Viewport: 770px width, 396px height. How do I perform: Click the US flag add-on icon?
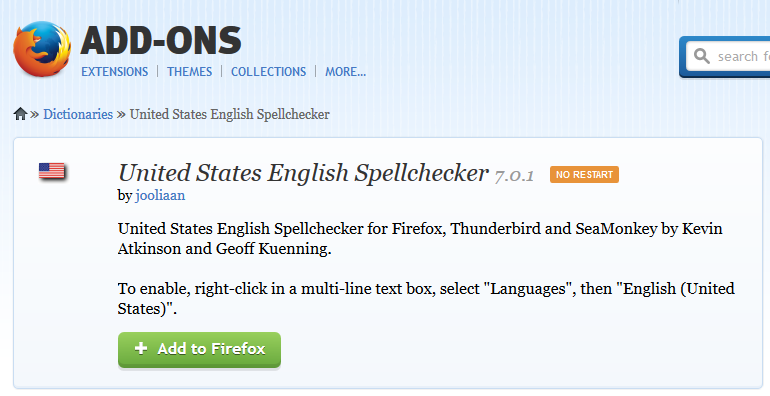(x=52, y=171)
